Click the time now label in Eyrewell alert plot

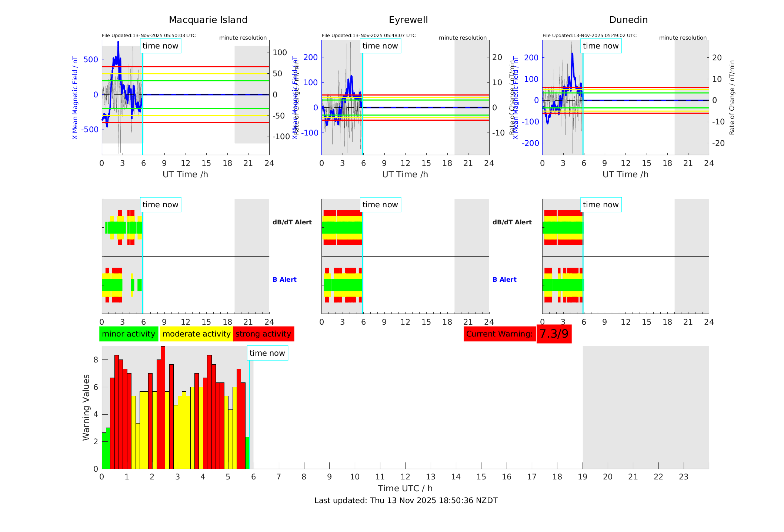(380, 205)
